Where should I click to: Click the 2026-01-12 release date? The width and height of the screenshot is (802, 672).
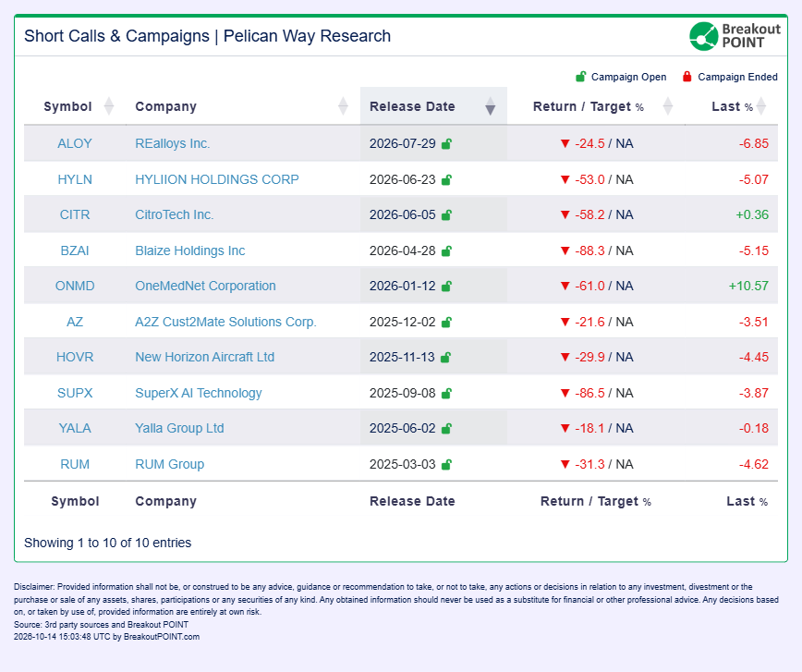point(403,287)
